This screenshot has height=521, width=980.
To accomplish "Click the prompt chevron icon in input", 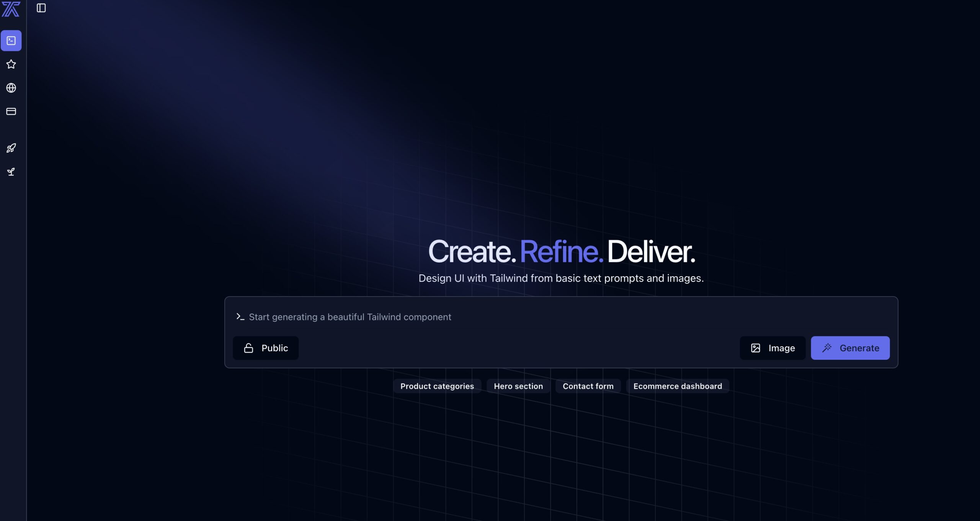I will (240, 317).
